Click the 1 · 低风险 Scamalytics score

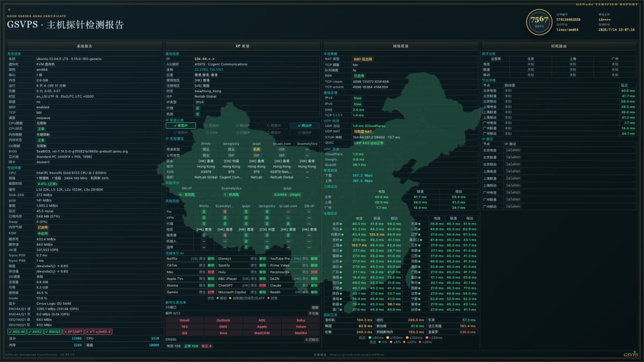click(x=231, y=194)
